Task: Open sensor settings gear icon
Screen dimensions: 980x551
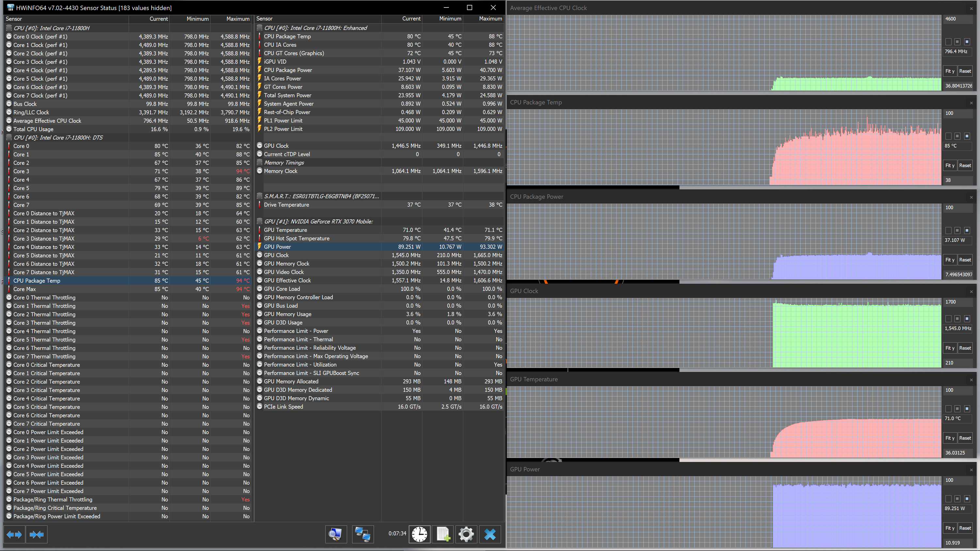Action: 466,534
